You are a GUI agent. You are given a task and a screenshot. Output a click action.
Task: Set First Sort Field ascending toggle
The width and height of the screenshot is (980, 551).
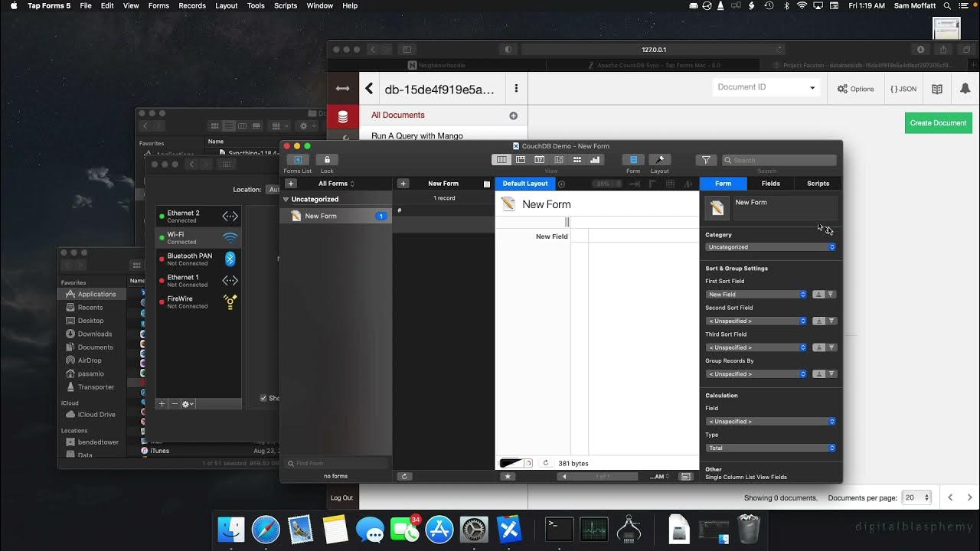[x=818, y=295]
